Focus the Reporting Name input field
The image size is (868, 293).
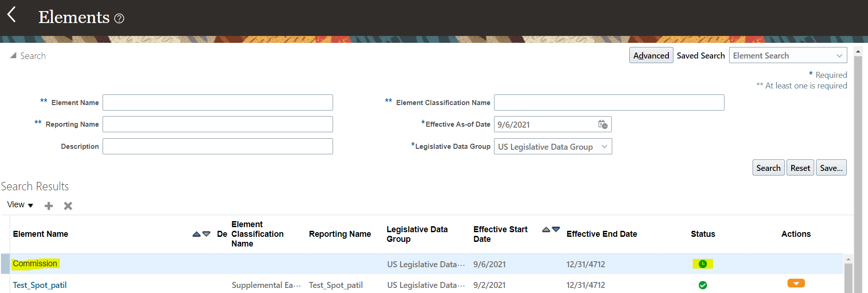pyautogui.click(x=218, y=124)
